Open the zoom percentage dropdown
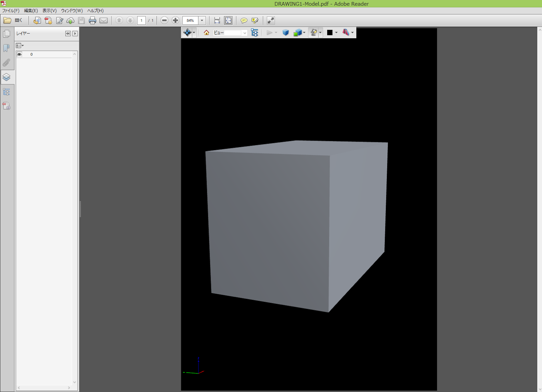This screenshot has height=392, width=542. [x=202, y=20]
